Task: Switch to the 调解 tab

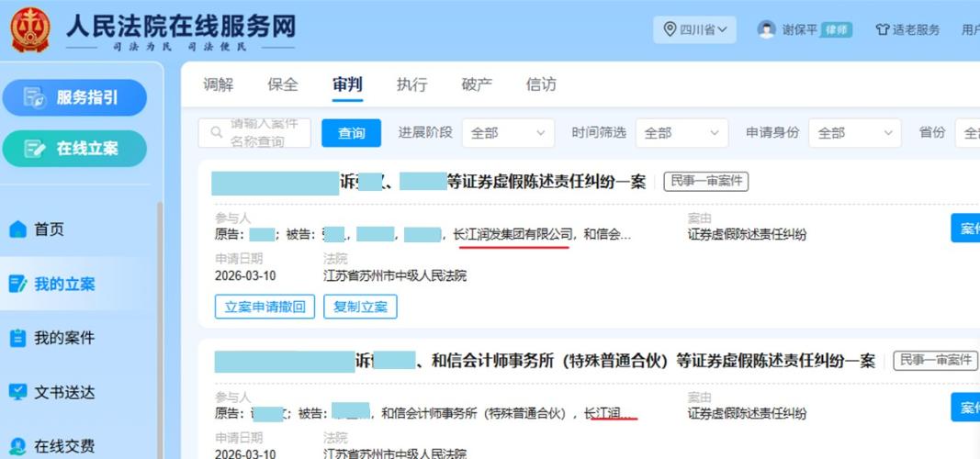Action: [x=218, y=84]
